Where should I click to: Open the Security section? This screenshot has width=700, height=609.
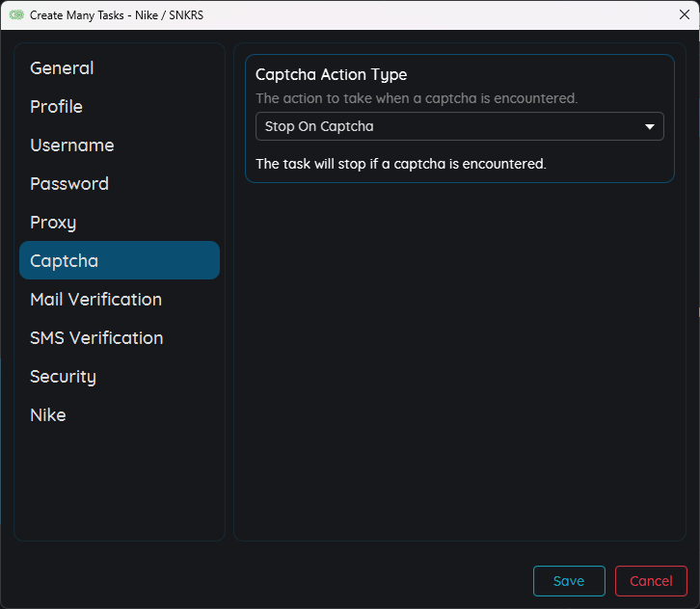click(63, 377)
